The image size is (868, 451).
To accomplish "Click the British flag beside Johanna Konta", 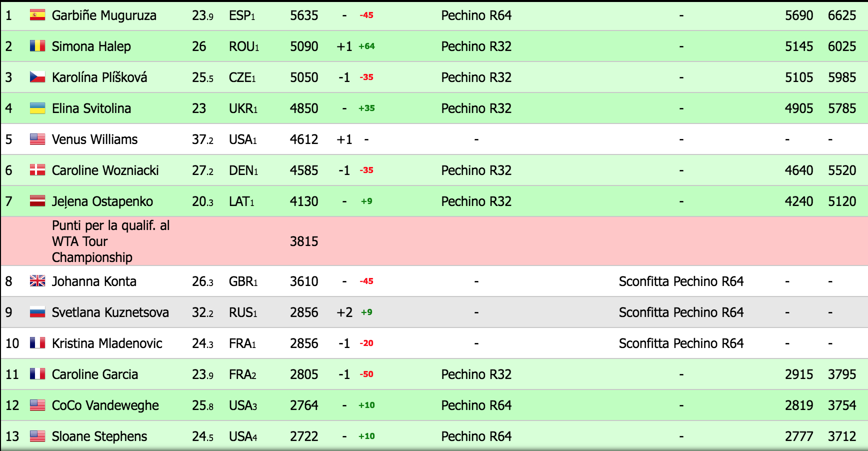I will tap(37, 281).
